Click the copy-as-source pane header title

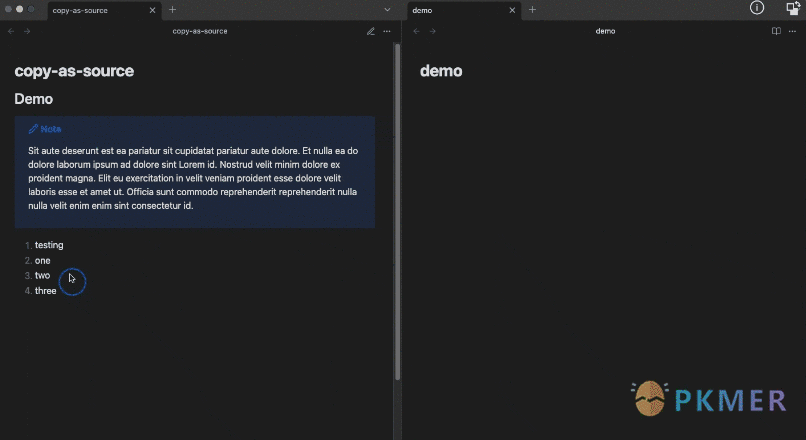pos(200,31)
